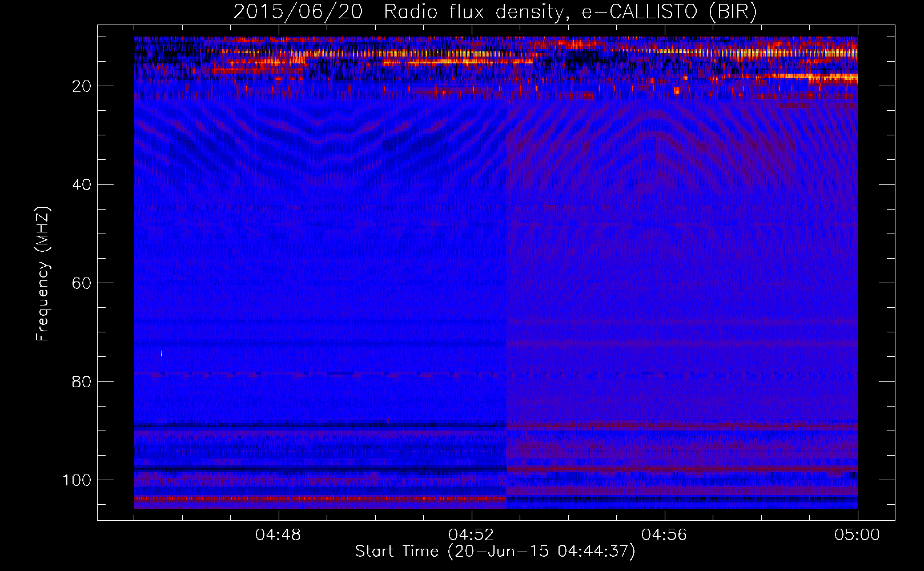924x571 pixels.
Task: Click the 60 frequency tick label
Action: [x=82, y=283]
